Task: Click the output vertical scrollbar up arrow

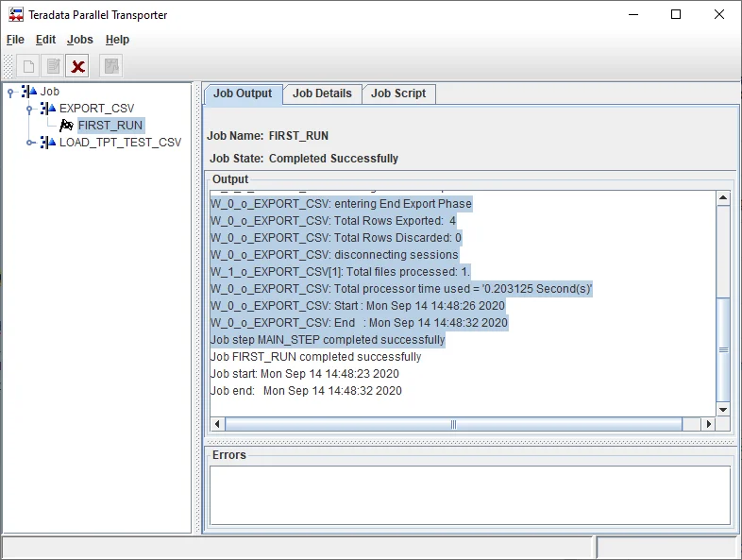Action: click(x=723, y=198)
